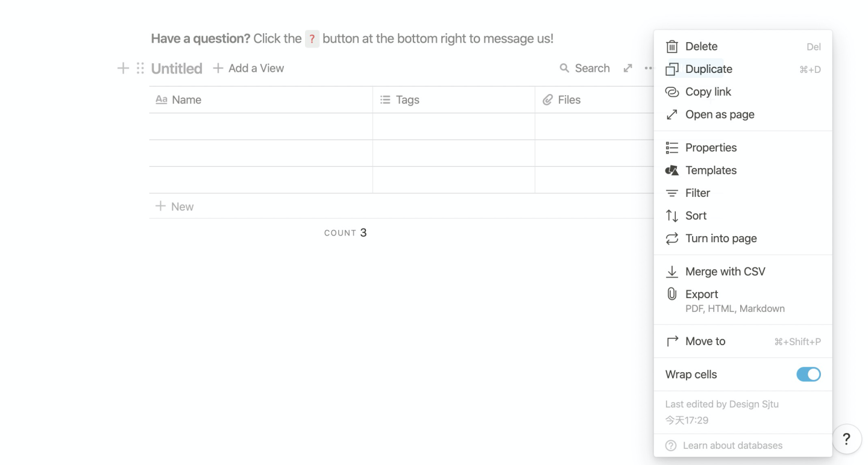Click the Search database field

point(585,68)
